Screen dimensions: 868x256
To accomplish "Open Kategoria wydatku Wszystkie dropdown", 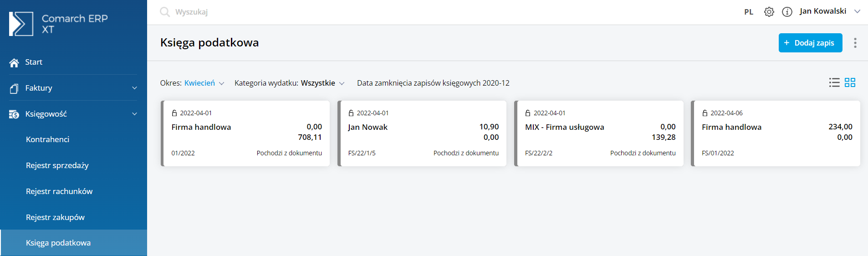I will click(290, 83).
